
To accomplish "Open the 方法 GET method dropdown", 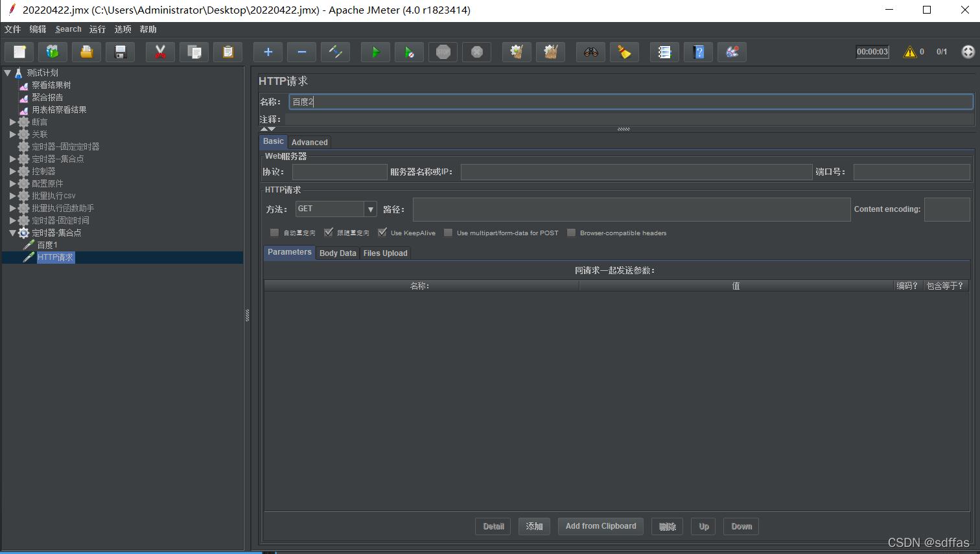I will tap(371, 209).
